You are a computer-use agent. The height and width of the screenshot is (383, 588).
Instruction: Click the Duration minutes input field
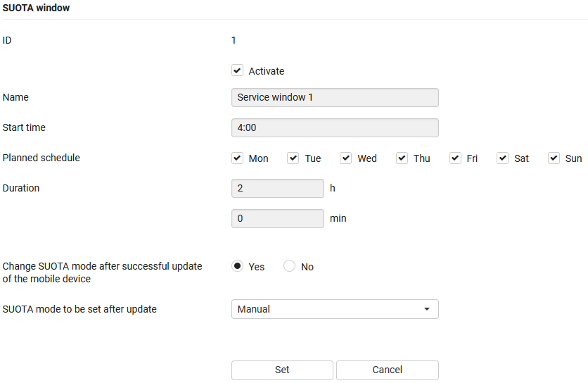pos(277,219)
